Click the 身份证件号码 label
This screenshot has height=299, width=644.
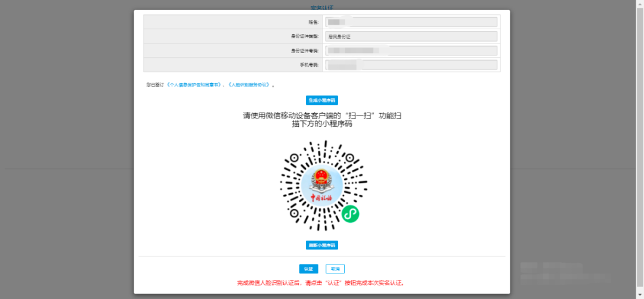(305, 51)
